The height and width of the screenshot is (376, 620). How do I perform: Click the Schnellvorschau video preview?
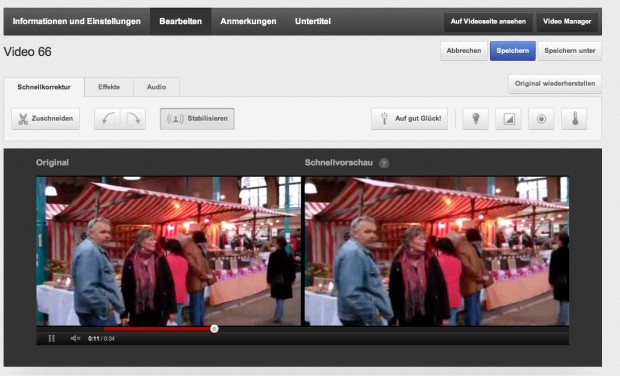[437, 251]
